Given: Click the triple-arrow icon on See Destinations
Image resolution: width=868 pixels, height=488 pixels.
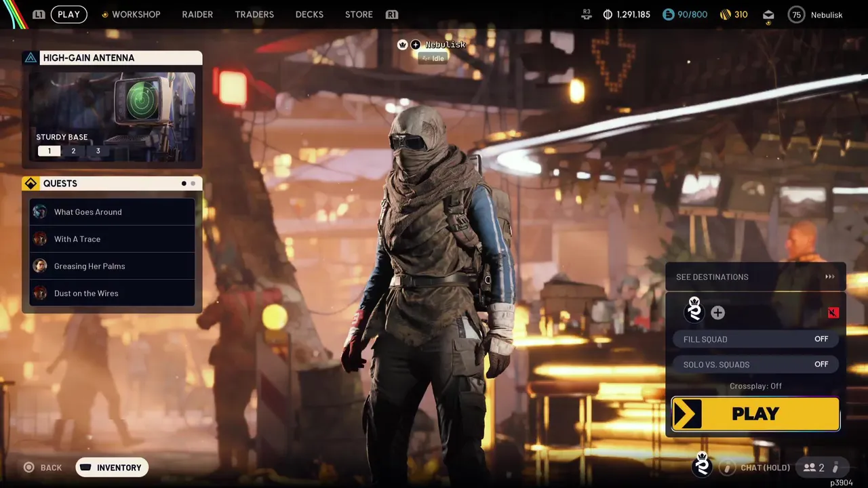Looking at the screenshot, I should (x=829, y=277).
